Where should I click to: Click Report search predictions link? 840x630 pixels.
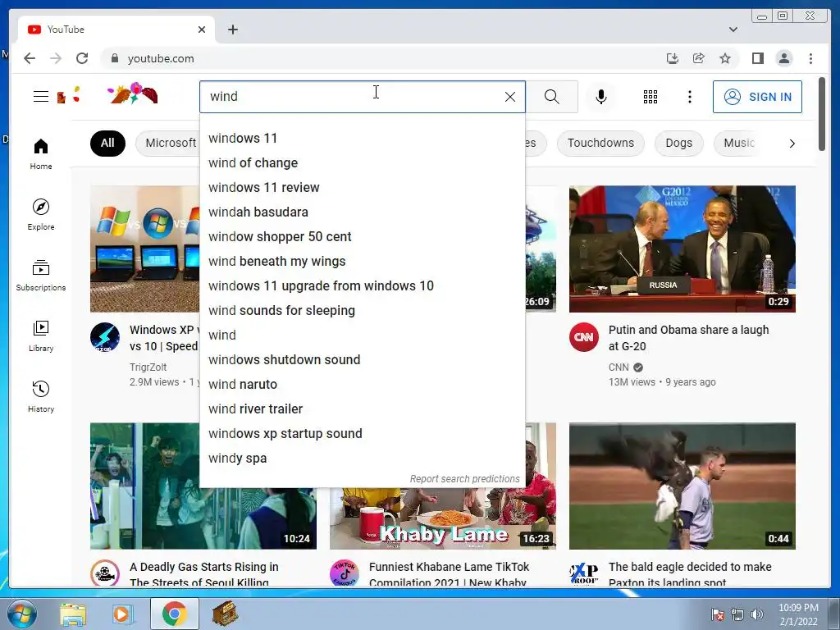[x=464, y=479]
